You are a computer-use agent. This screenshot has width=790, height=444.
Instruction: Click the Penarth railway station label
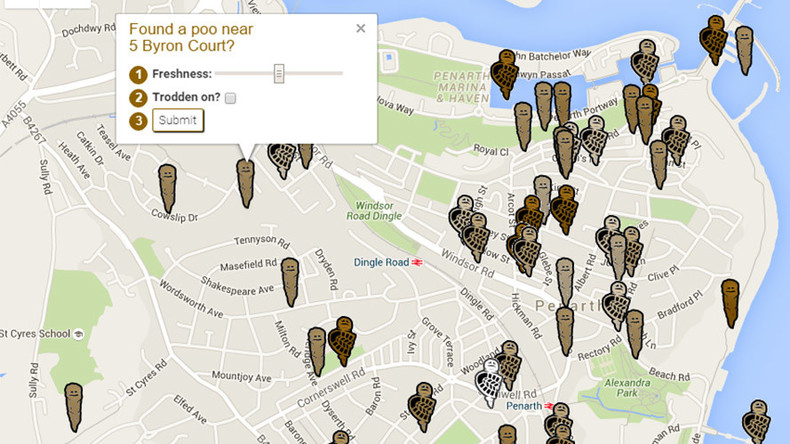tap(524, 406)
